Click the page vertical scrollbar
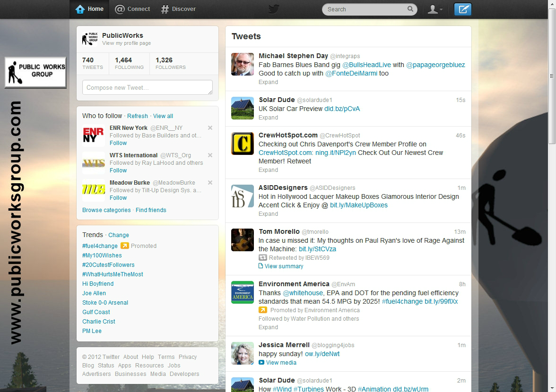 [x=552, y=76]
